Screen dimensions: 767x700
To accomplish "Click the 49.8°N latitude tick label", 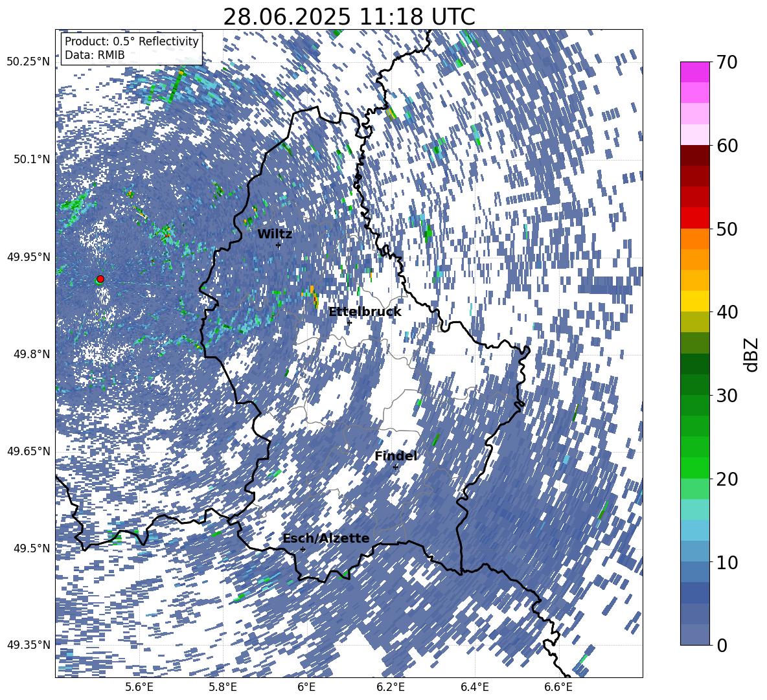I will 31,354.
